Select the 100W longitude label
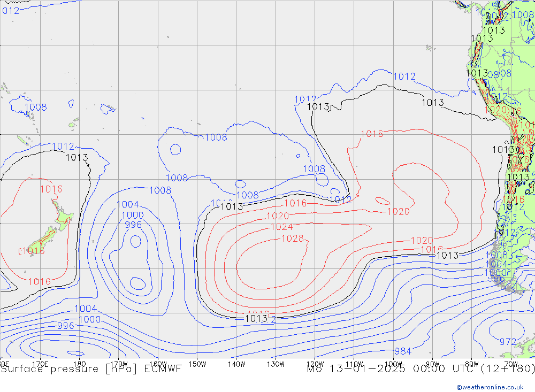This screenshot has width=535, height=392. click(393, 364)
